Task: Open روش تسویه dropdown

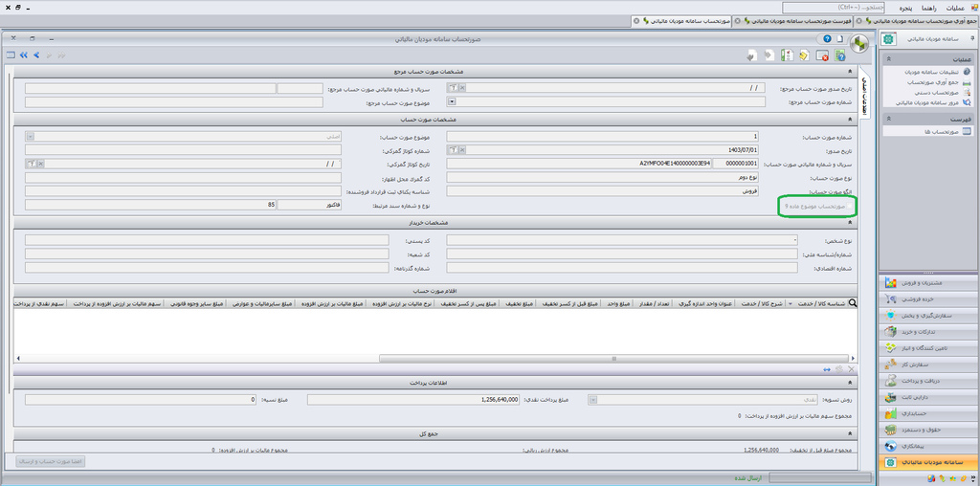Action: [x=592, y=400]
